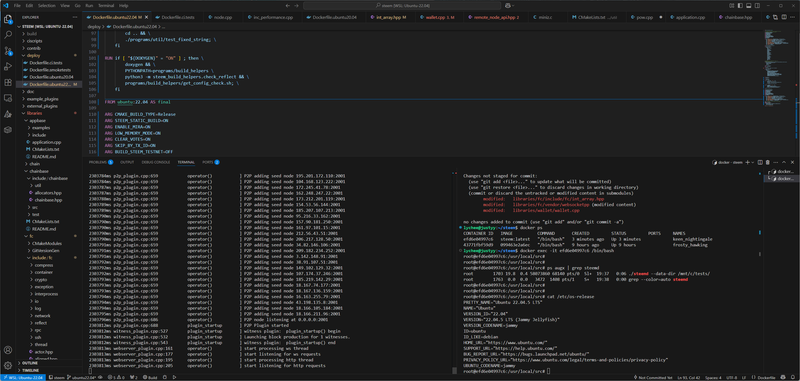The image size is (800, 381).
Task: Switch to the OUTPUT panel tab
Action: click(127, 162)
